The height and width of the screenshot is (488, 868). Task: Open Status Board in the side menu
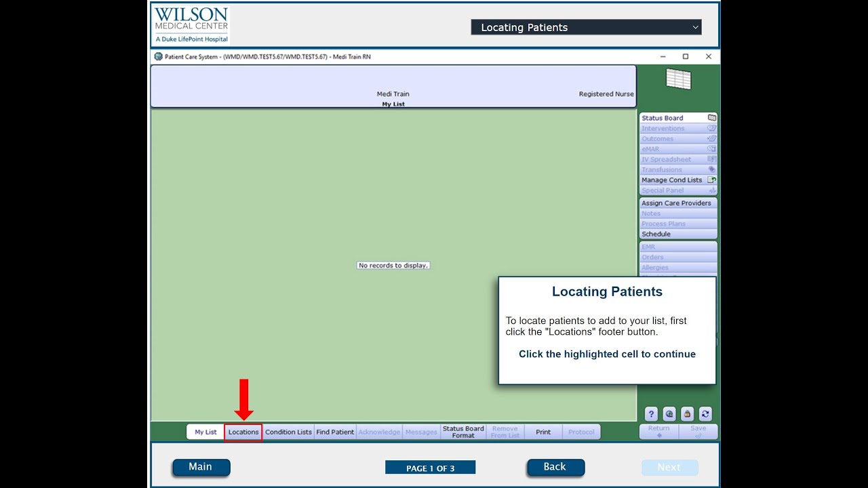[678, 118]
